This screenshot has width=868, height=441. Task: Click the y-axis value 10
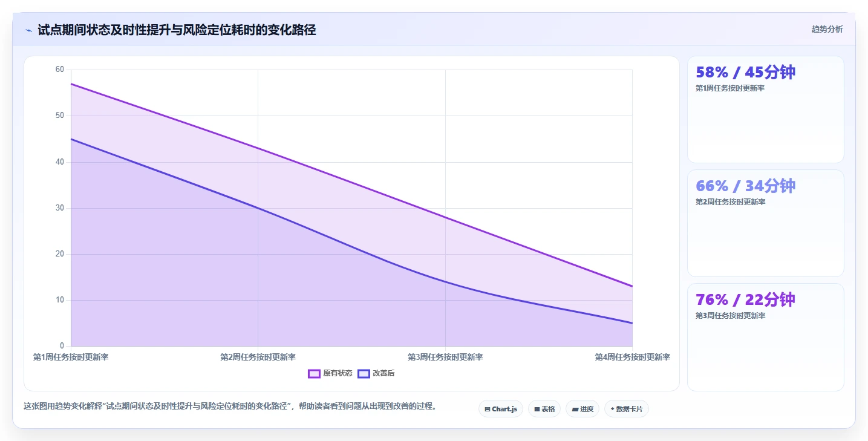[x=59, y=300]
